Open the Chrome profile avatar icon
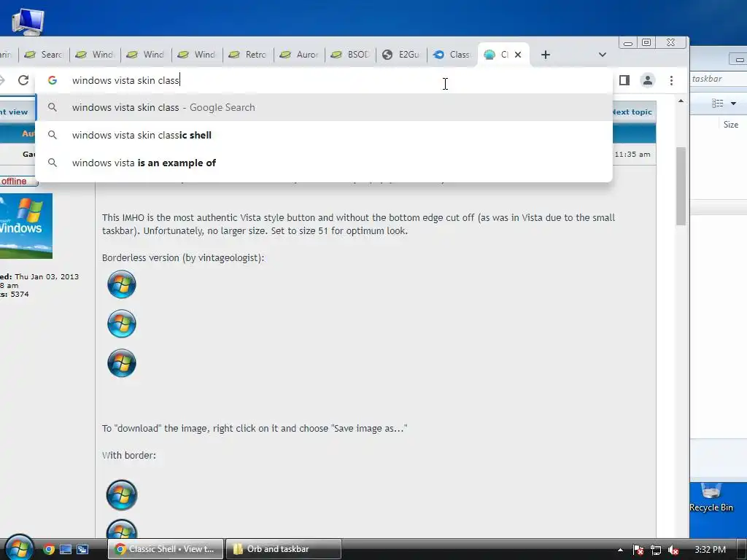This screenshot has width=747, height=560. point(648,80)
